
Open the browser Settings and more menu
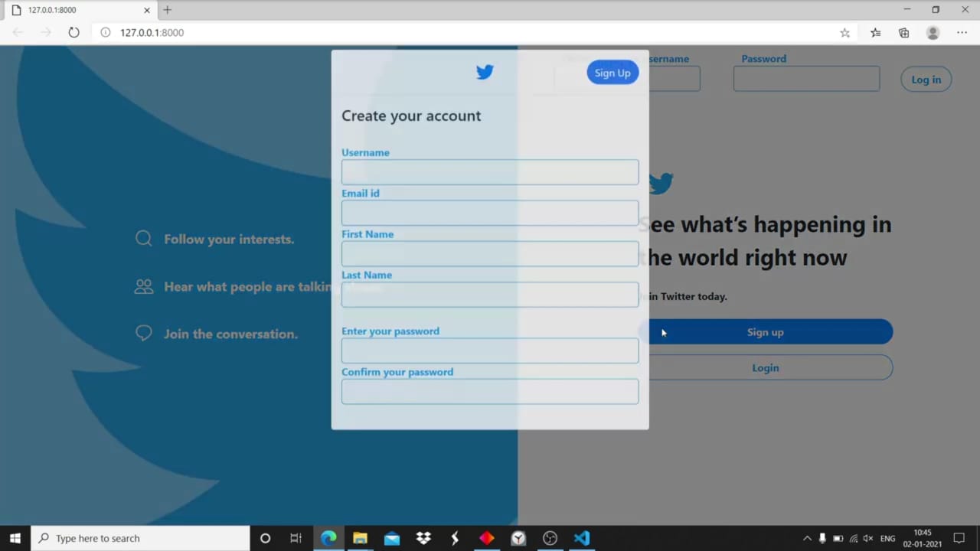[962, 32]
